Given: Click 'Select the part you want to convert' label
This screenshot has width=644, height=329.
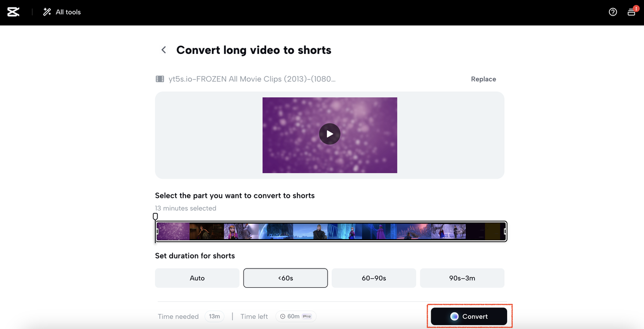Looking at the screenshot, I should coord(235,195).
